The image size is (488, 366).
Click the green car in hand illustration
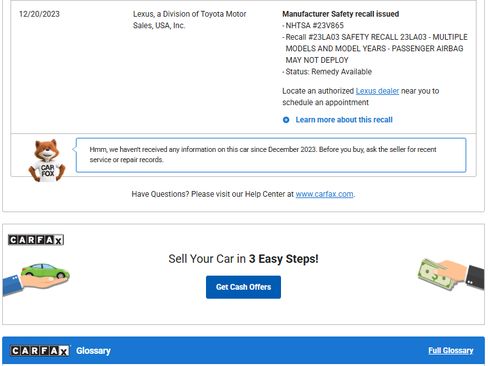pos(36,279)
